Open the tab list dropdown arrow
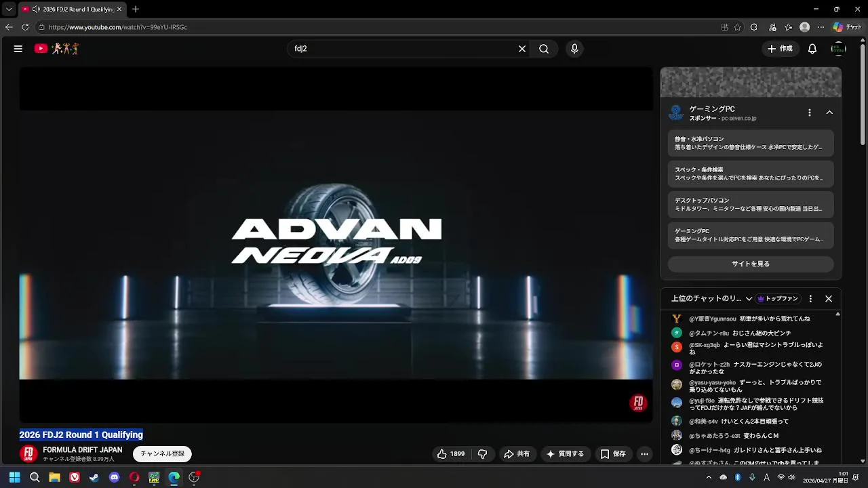The image size is (868, 488). point(9,9)
